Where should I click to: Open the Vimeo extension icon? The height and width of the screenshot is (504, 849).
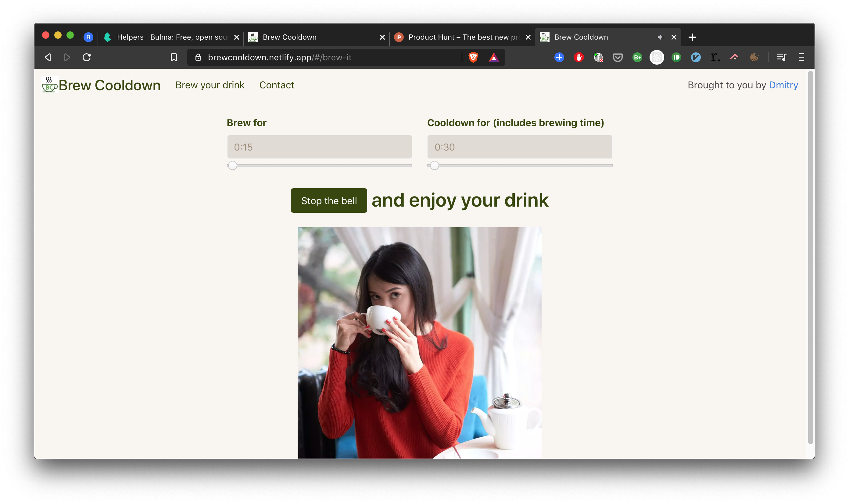pyautogui.click(x=696, y=57)
